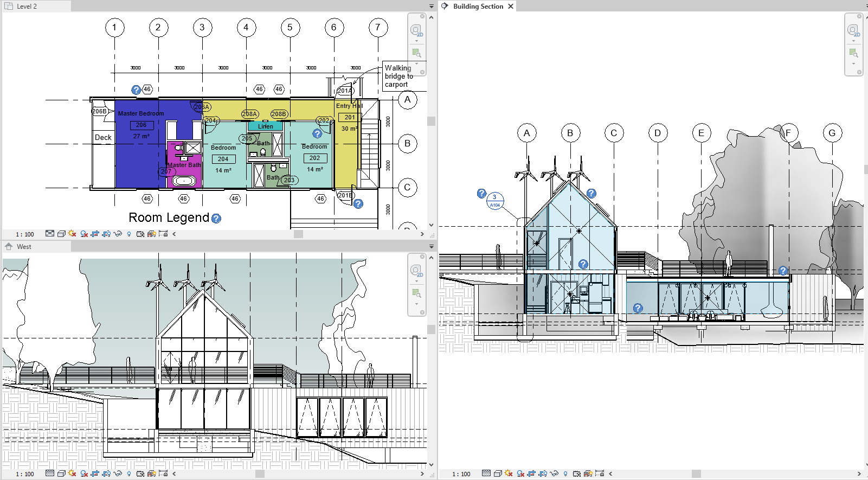Select Room Legend title text
The image size is (868, 480).
click(169, 217)
